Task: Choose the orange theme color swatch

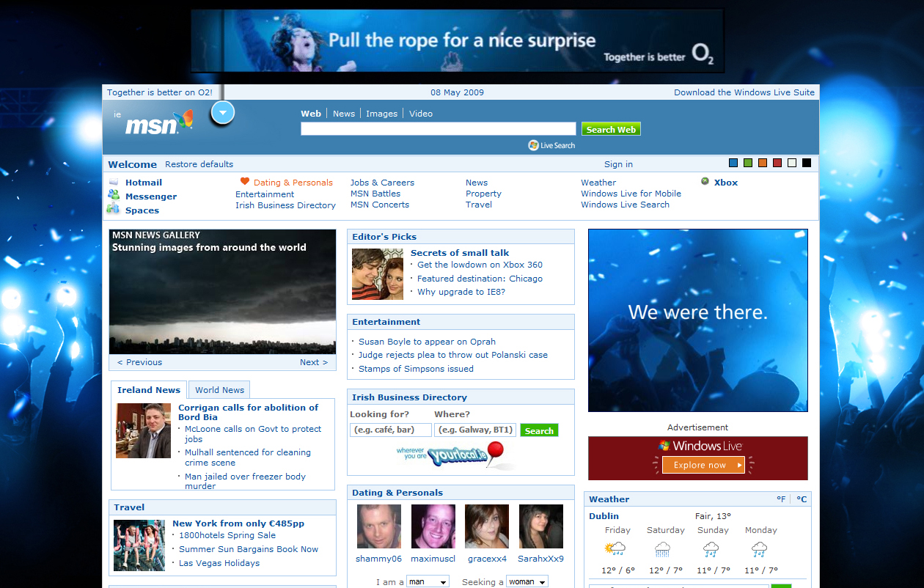Action: click(763, 163)
